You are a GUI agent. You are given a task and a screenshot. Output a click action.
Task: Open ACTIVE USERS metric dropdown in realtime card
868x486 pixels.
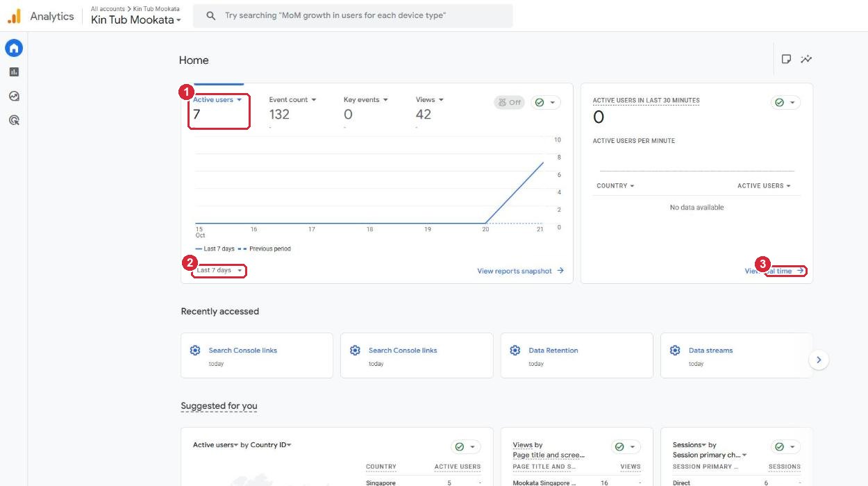[x=764, y=185]
